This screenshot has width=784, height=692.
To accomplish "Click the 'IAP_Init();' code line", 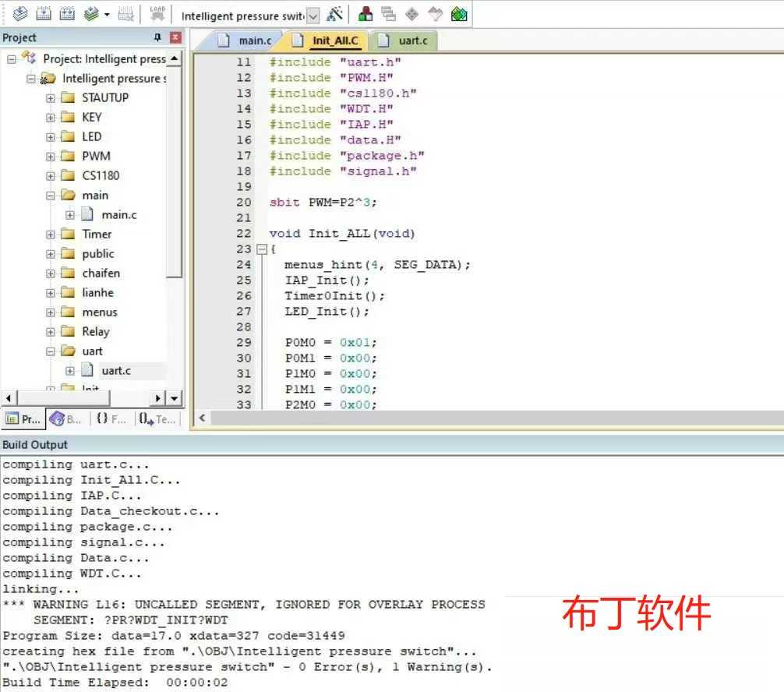I will pyautogui.click(x=327, y=280).
